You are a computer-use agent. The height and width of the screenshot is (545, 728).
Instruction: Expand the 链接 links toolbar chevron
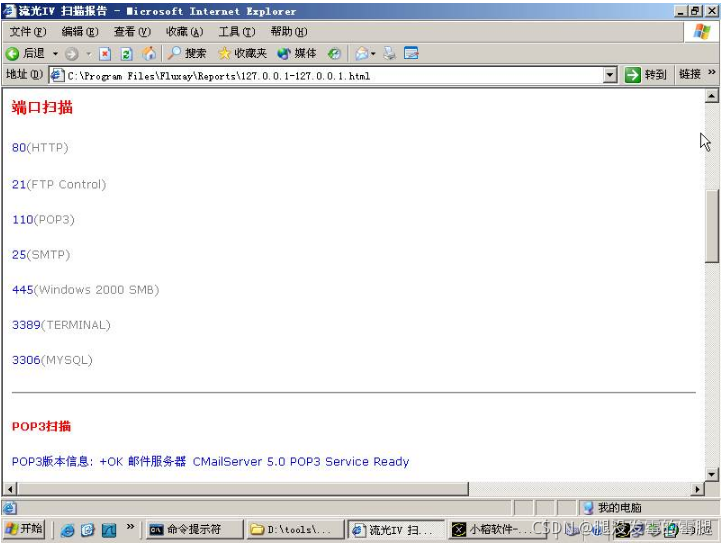click(x=712, y=72)
